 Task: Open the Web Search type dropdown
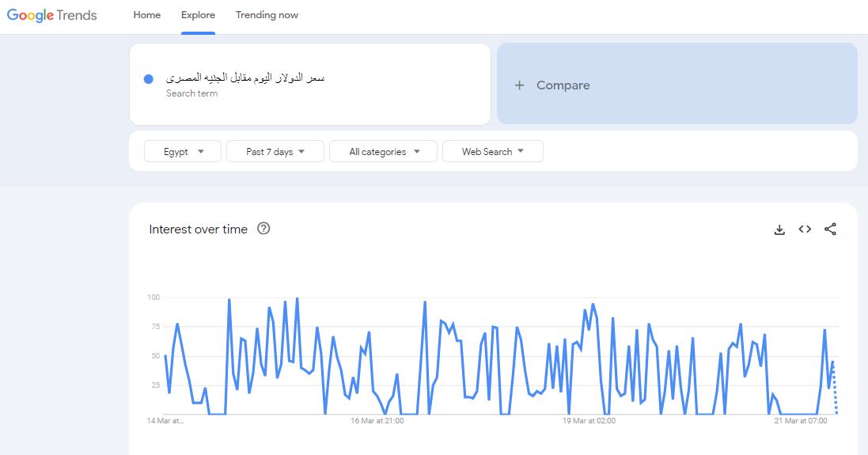click(x=492, y=151)
